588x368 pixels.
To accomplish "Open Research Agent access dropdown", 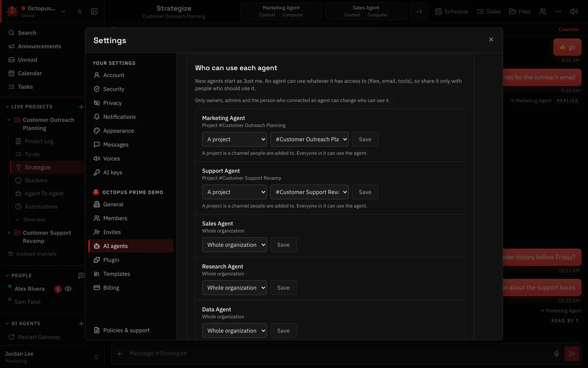I will 234,288.
